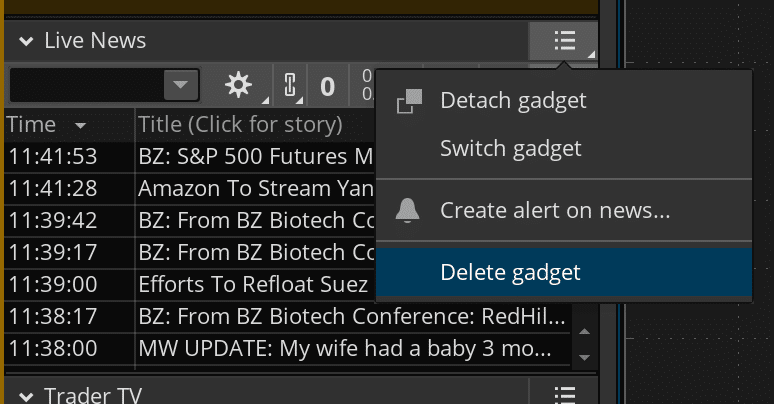Collapse the Trader TV gadget
The width and height of the screenshot is (774, 404).
pyautogui.click(x=26, y=394)
